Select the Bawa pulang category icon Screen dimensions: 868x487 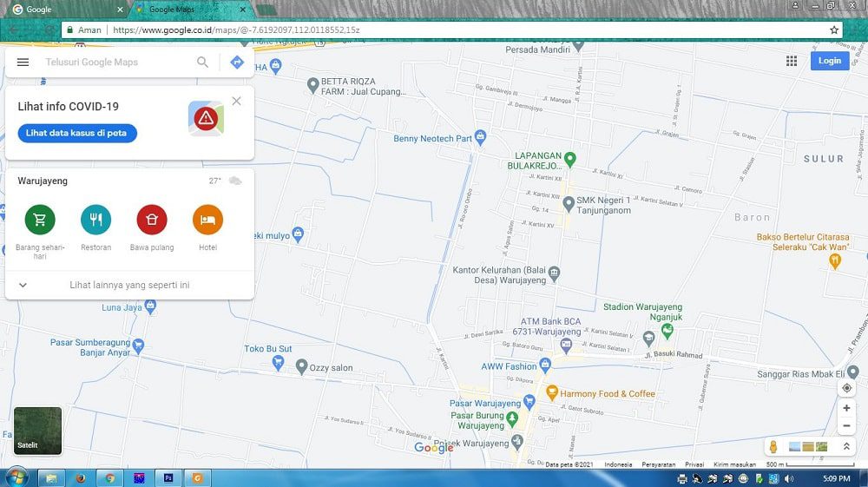pos(152,219)
